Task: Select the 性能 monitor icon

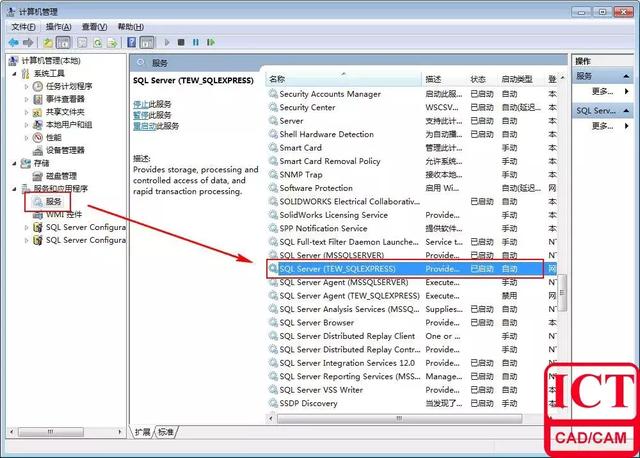Action: (38, 138)
